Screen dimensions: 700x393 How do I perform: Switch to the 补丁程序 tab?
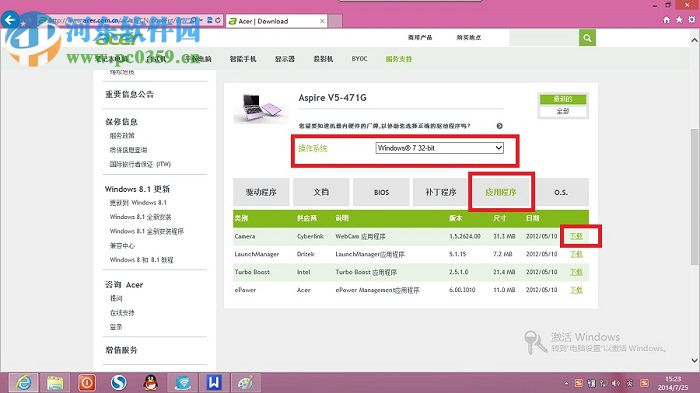point(441,192)
